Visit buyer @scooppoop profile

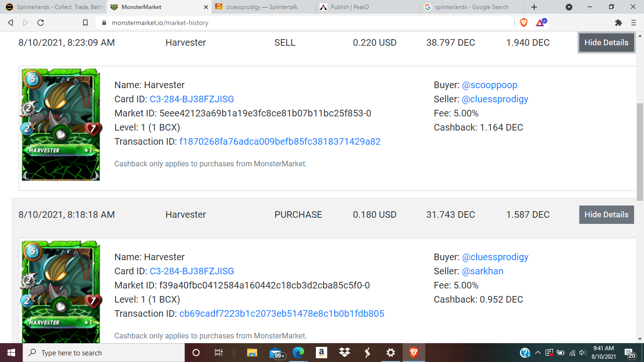coord(490,85)
